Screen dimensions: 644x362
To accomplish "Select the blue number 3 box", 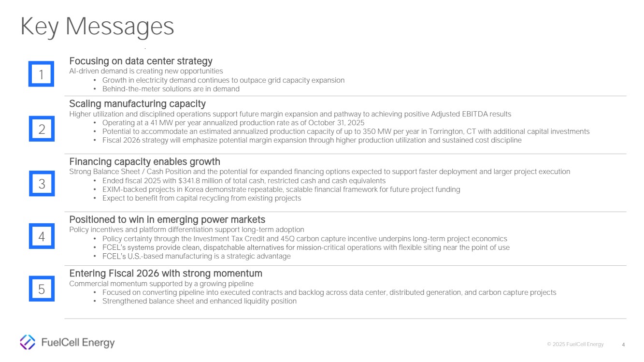I will click(42, 184).
